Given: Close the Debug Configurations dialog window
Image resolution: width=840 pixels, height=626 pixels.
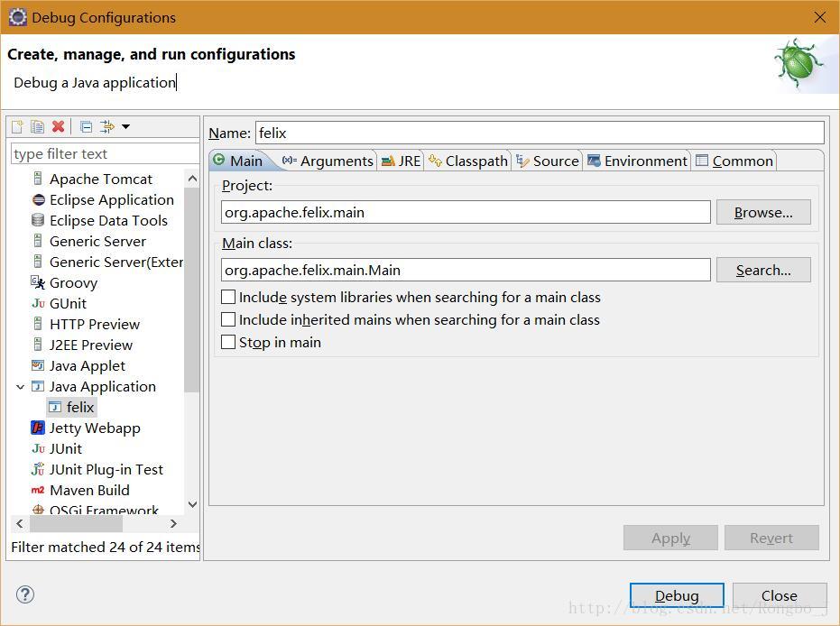Looking at the screenshot, I should (819, 17).
